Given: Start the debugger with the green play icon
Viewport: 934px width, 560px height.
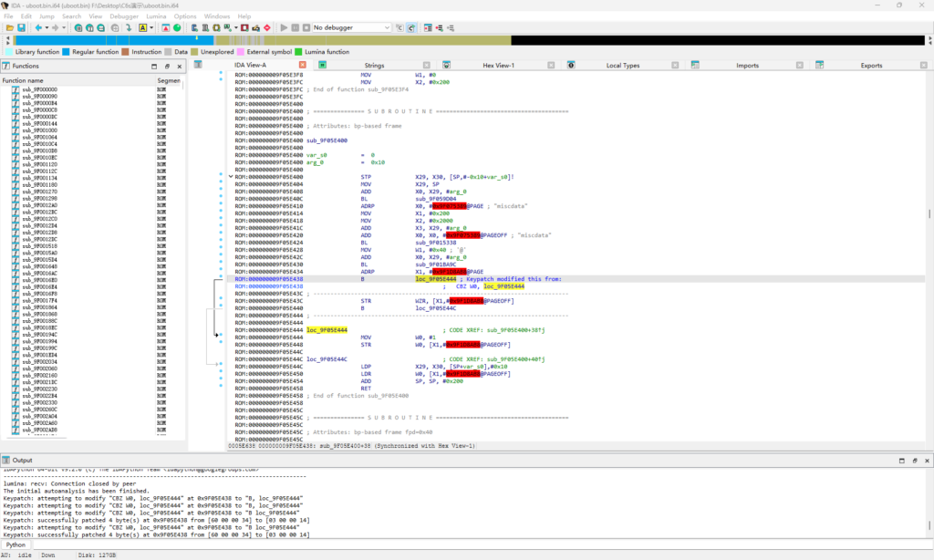Looking at the screenshot, I should click(x=284, y=27).
